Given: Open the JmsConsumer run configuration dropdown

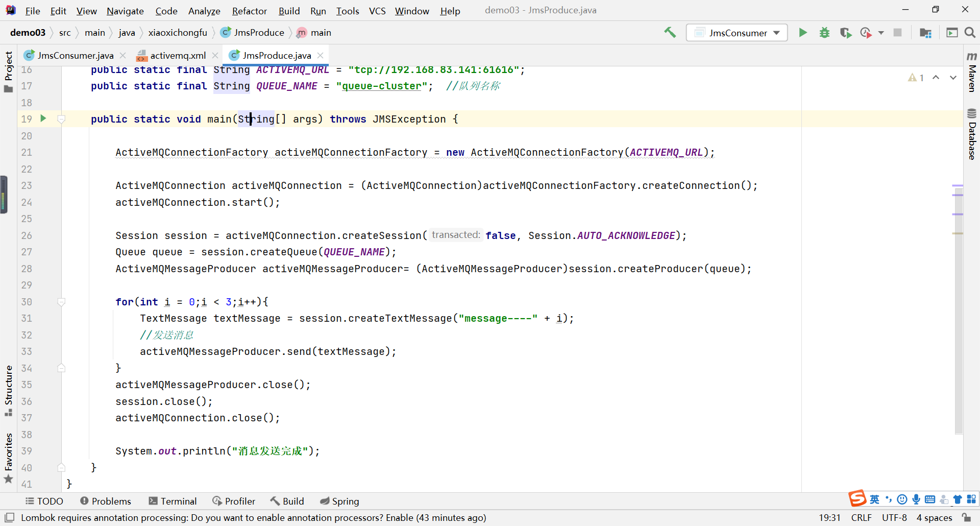Looking at the screenshot, I should (x=737, y=33).
